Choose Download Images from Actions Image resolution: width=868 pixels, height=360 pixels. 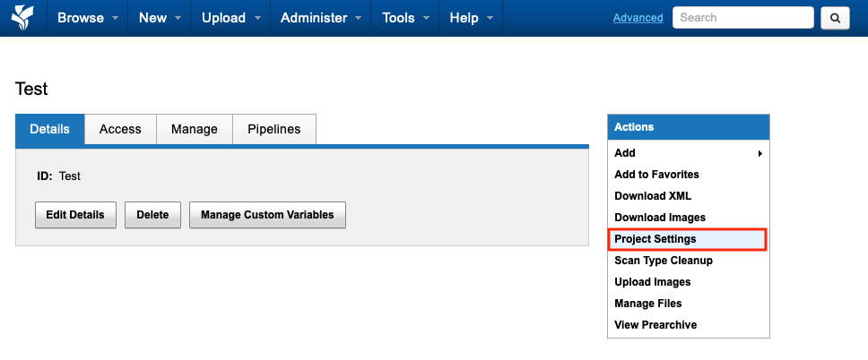(660, 218)
